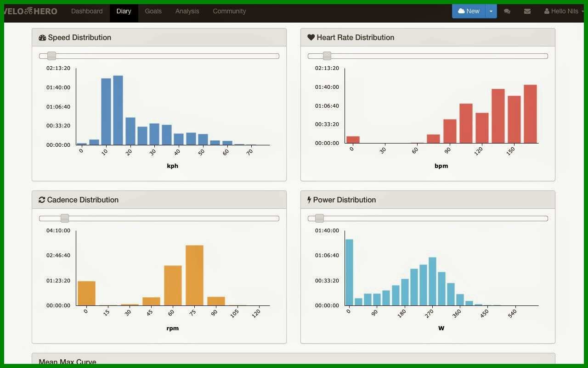Click the bpm axis label
Screen dimensions: 588x368
441,166
